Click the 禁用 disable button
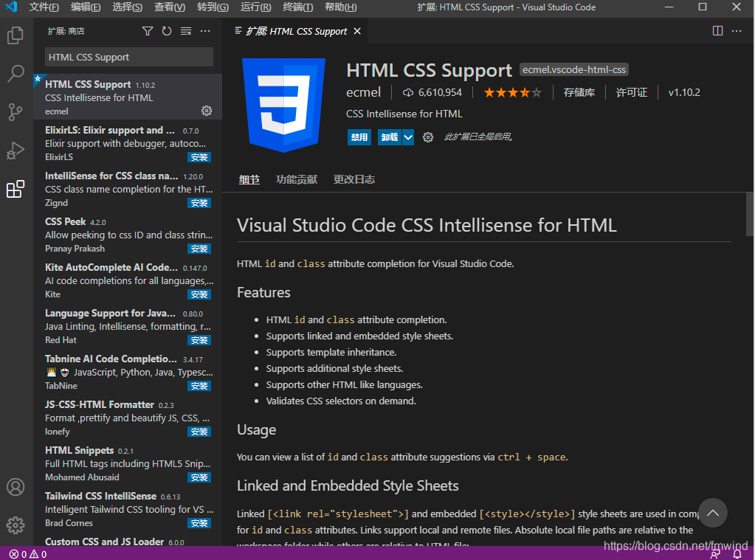 click(359, 137)
